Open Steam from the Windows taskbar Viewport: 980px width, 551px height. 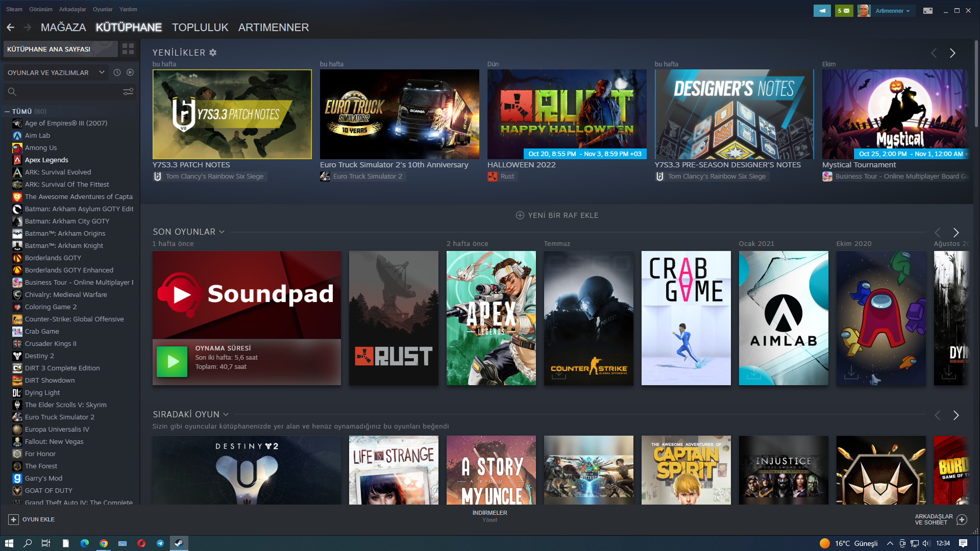click(179, 543)
